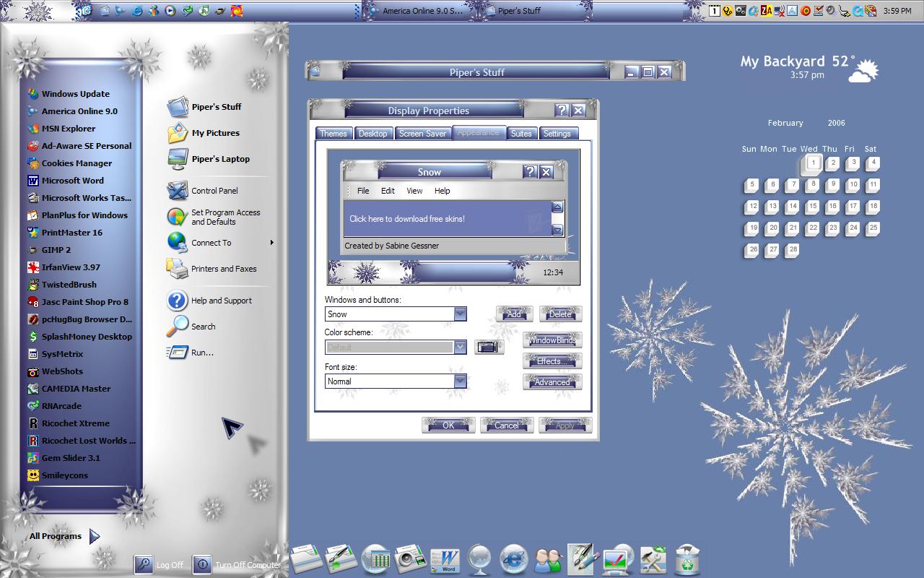Select February 14 on the calendar

[792, 206]
